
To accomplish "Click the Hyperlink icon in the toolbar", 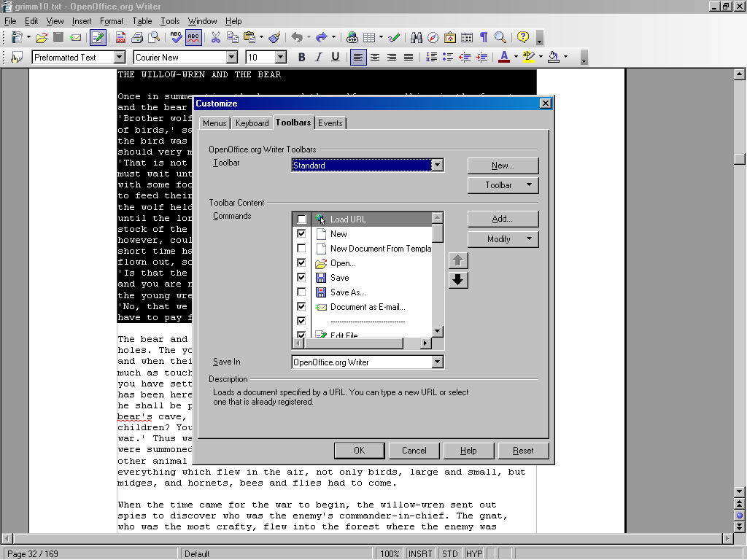I will click(x=352, y=37).
